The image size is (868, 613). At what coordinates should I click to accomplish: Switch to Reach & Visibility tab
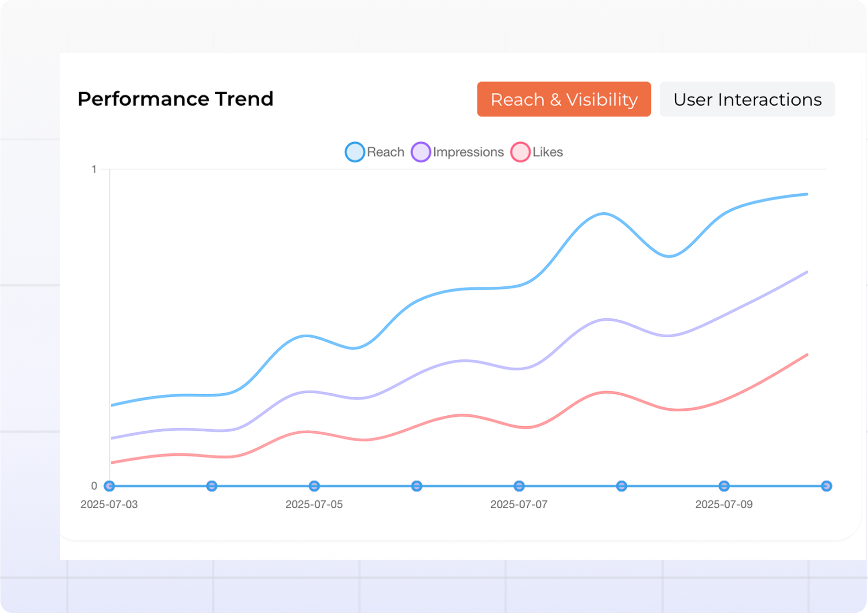click(563, 99)
